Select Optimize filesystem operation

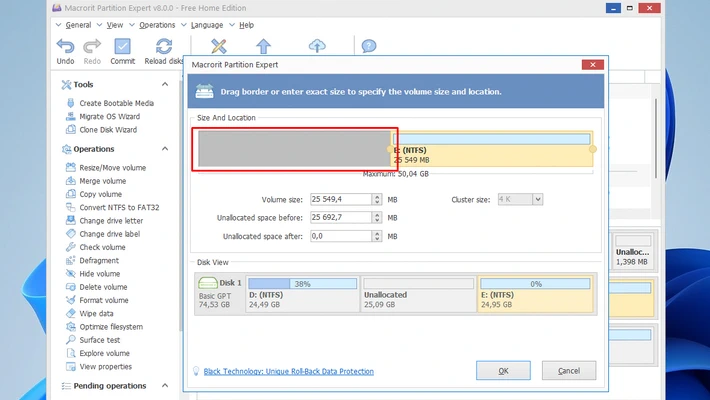click(105, 327)
